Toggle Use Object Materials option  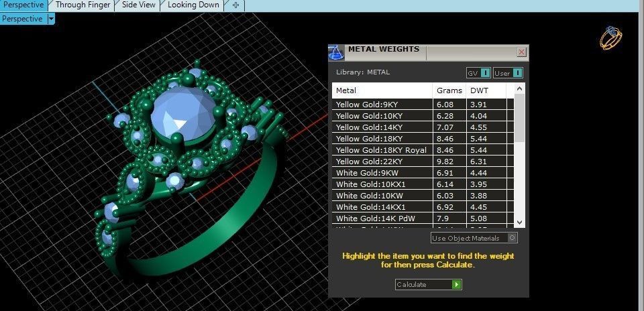click(474, 238)
